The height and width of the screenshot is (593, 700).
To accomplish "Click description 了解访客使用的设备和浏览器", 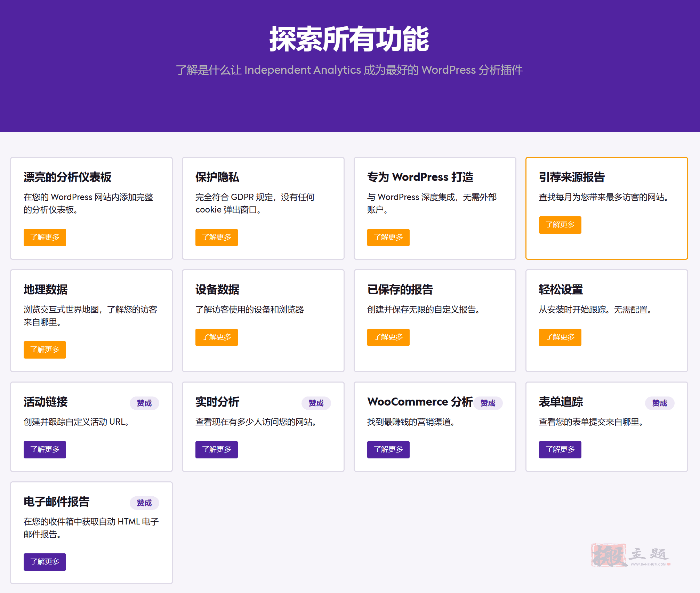I will 250,310.
